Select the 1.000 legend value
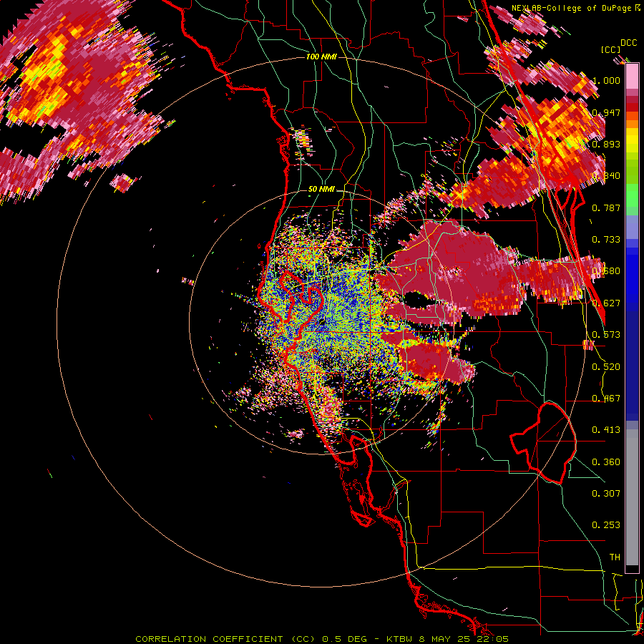 click(606, 80)
